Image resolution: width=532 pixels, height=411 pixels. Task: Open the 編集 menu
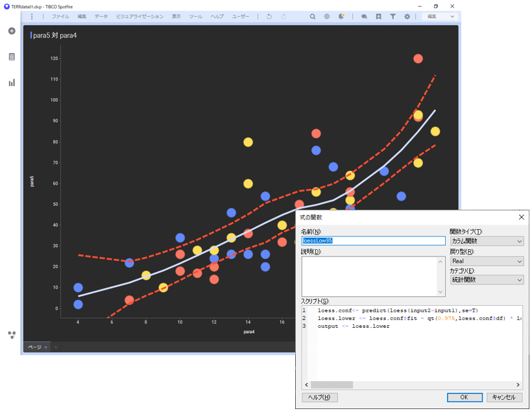pyautogui.click(x=82, y=16)
